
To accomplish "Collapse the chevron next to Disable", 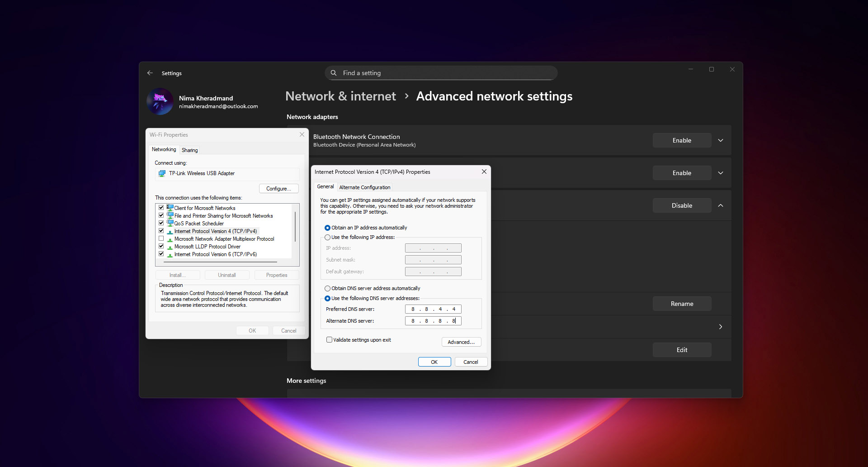I will pyautogui.click(x=721, y=205).
